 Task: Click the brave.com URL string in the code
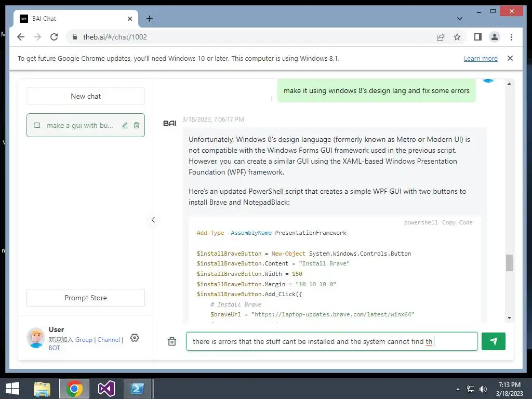coord(333,314)
